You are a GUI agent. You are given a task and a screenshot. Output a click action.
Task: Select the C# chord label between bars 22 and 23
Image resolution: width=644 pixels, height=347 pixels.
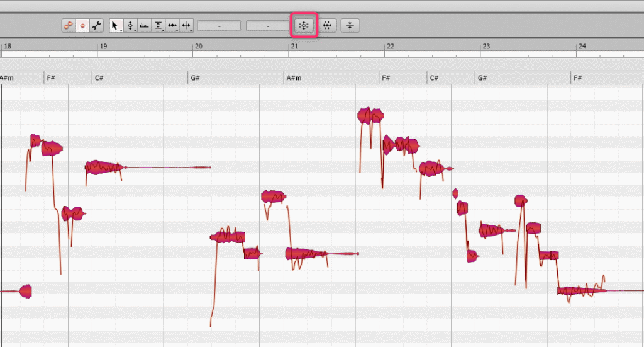434,77
